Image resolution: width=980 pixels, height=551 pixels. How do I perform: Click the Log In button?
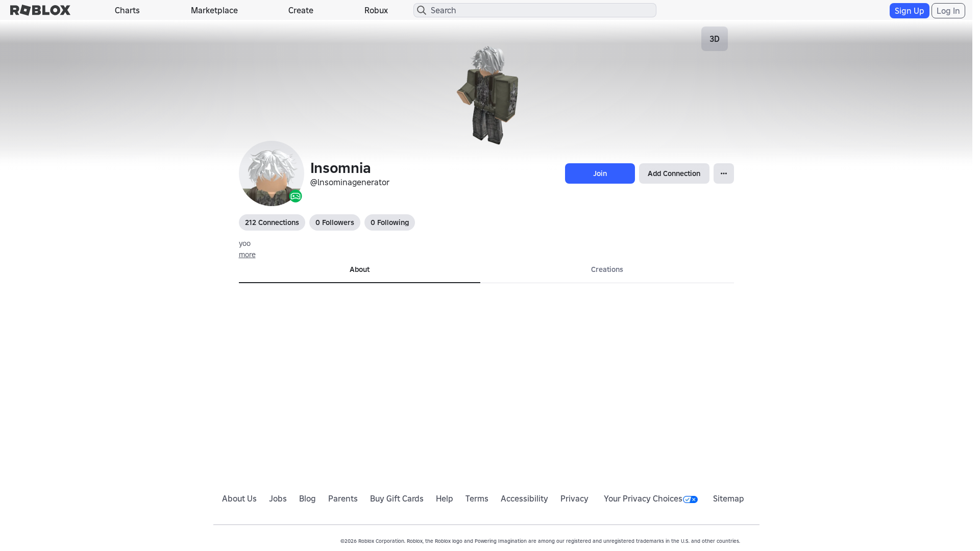pos(948,11)
